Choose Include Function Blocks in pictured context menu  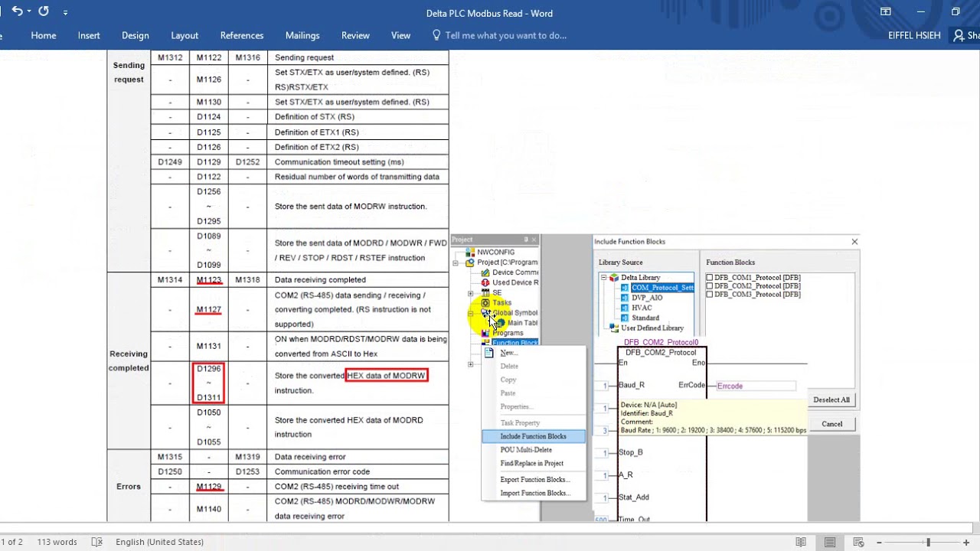tap(534, 436)
